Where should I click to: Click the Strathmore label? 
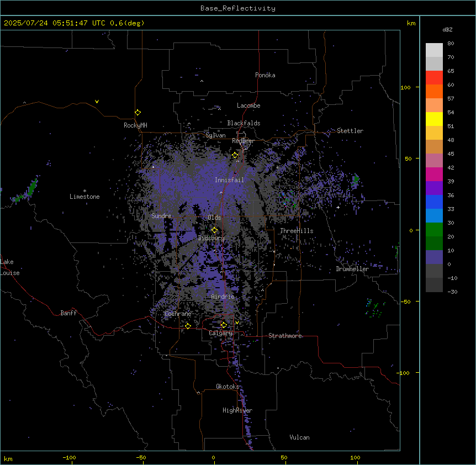point(285,336)
